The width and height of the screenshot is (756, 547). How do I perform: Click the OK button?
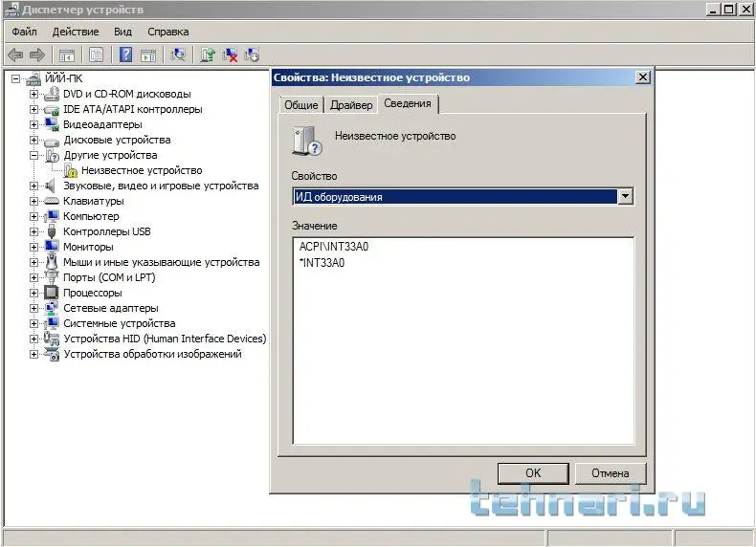(533, 473)
